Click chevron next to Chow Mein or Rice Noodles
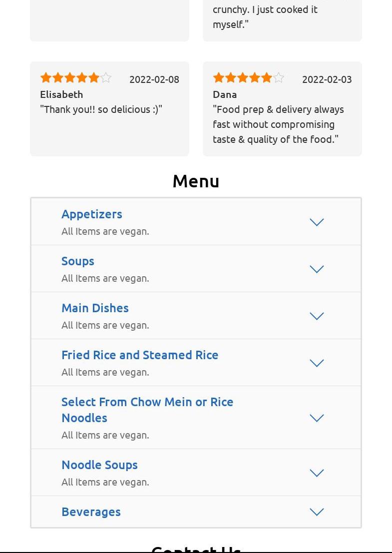Viewport: 392px width, 553px height. tap(317, 418)
